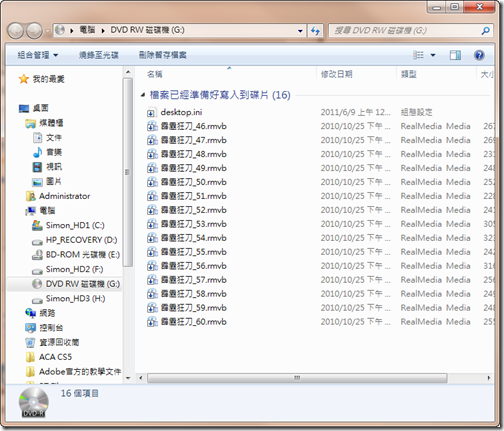Click the DVD RW (G:) breadcrumb segment

(x=147, y=30)
